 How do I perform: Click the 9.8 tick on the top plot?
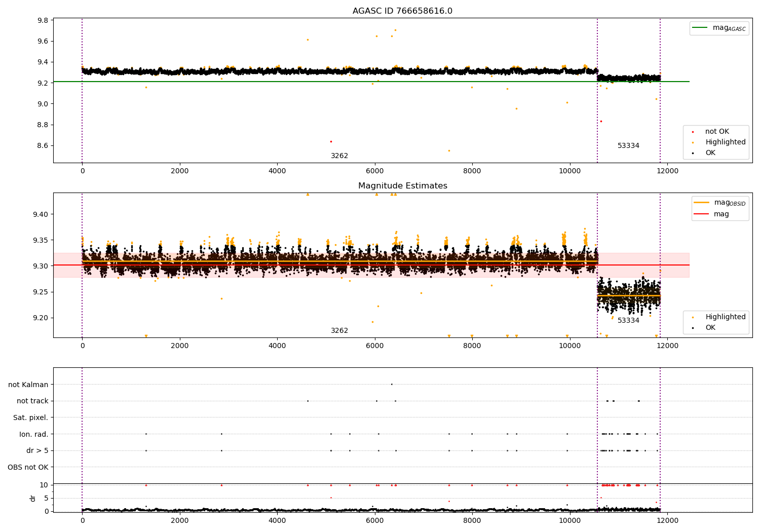coord(43,20)
